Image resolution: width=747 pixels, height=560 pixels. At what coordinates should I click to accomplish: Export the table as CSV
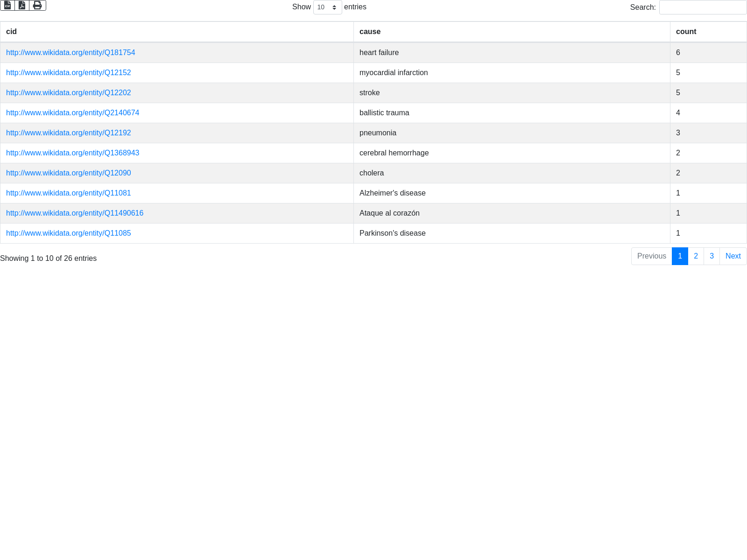click(7, 5)
